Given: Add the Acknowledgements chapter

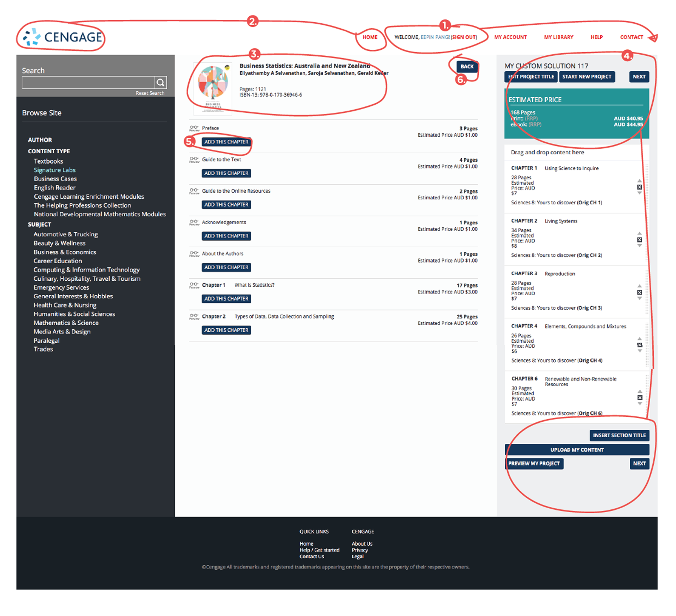Looking at the screenshot, I should click(226, 236).
